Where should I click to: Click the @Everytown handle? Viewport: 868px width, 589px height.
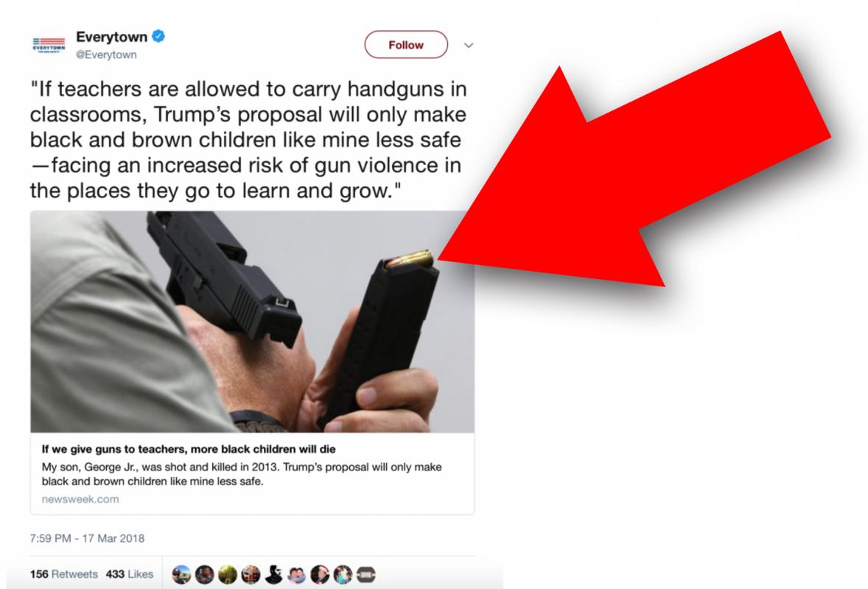[106, 54]
